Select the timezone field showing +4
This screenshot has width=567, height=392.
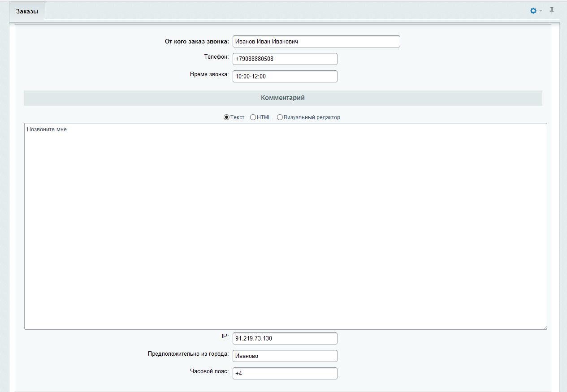(285, 373)
